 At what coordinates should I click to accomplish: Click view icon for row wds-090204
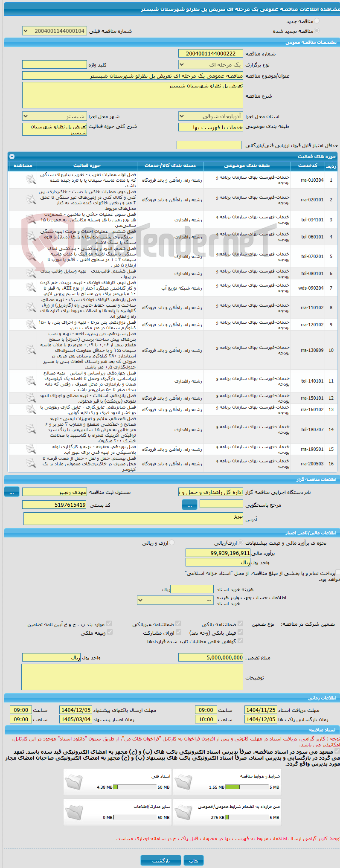click(x=31, y=288)
